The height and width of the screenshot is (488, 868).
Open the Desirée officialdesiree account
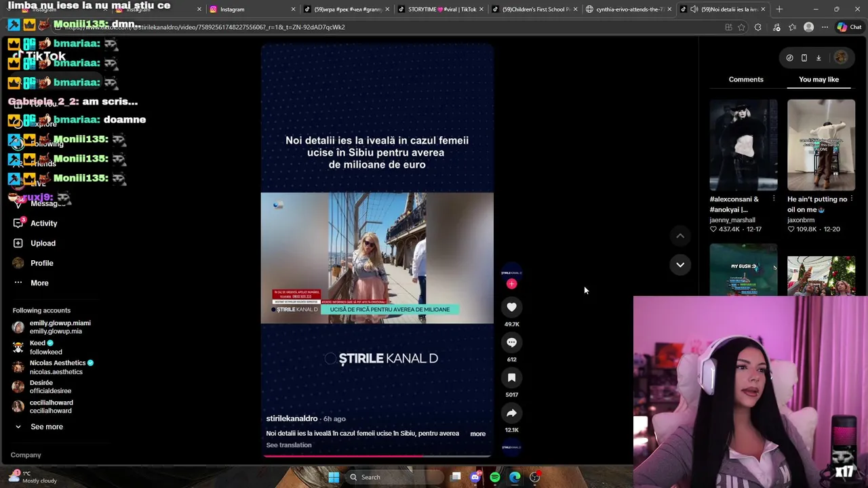coord(41,387)
